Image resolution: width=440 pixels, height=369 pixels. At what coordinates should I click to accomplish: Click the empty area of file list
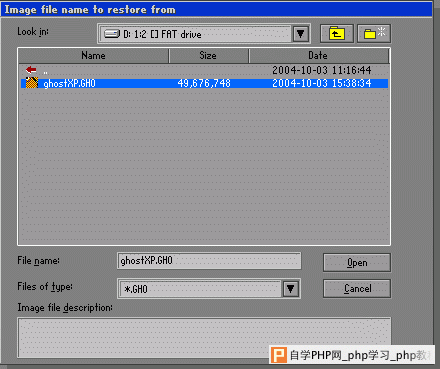(x=204, y=167)
